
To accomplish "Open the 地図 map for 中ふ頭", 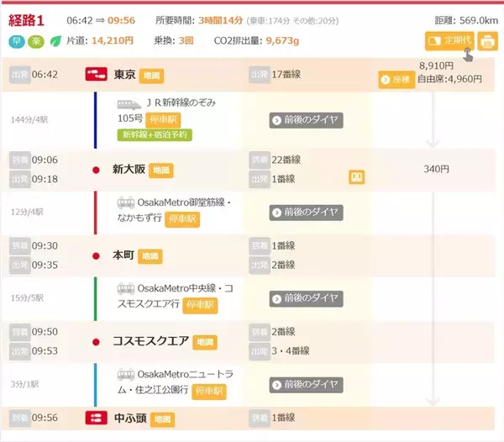I will click(x=163, y=419).
